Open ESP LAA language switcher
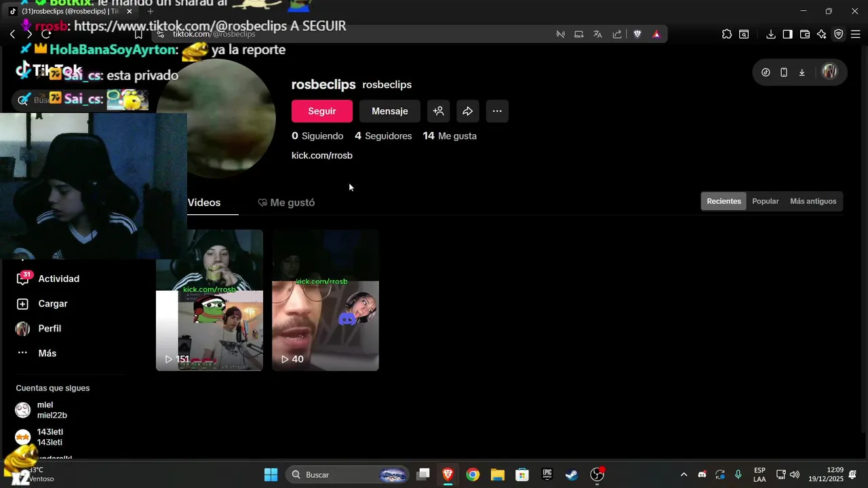868x488 pixels. 759,474
